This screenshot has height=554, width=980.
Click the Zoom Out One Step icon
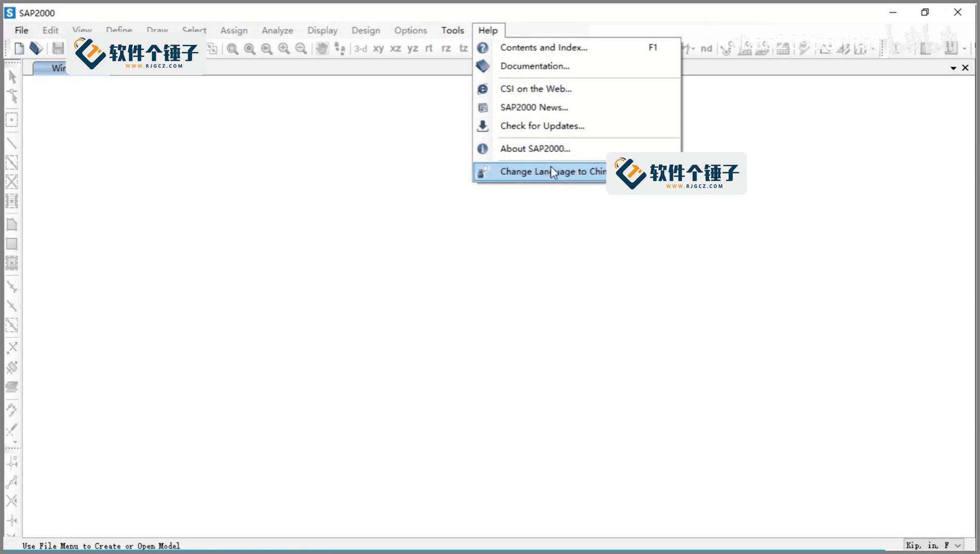pos(301,49)
